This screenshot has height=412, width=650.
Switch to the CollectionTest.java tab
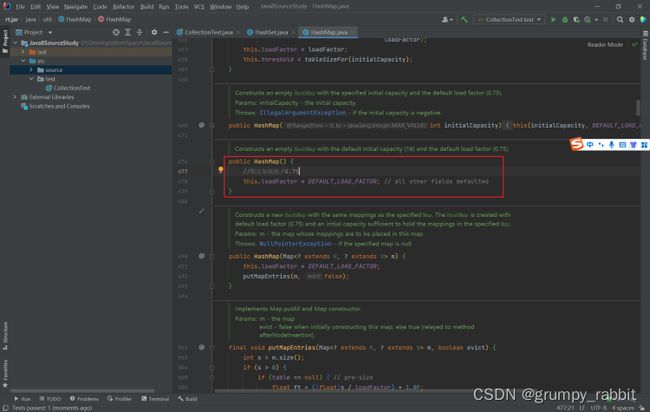[x=208, y=32]
